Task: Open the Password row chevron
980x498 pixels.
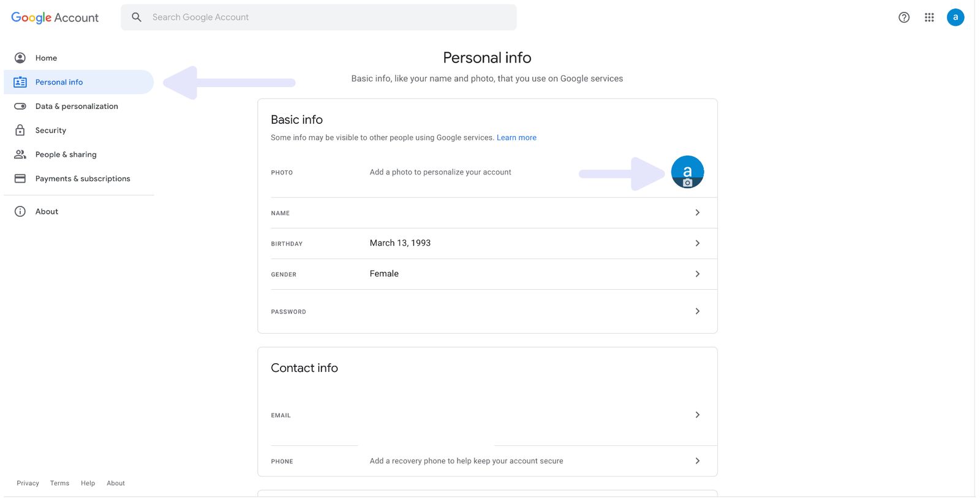Action: [x=697, y=311]
